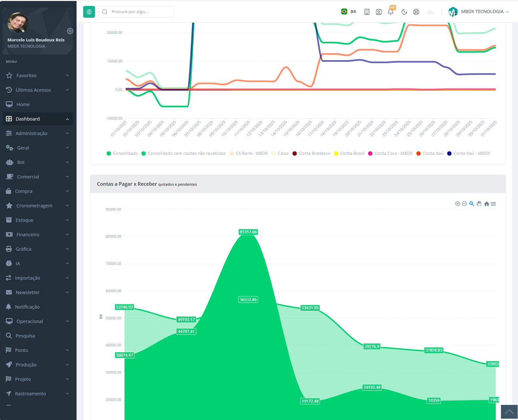Click Conta Itaú orange legend swatch
Image resolution: width=518 pixels, height=420 pixels.
(x=418, y=153)
